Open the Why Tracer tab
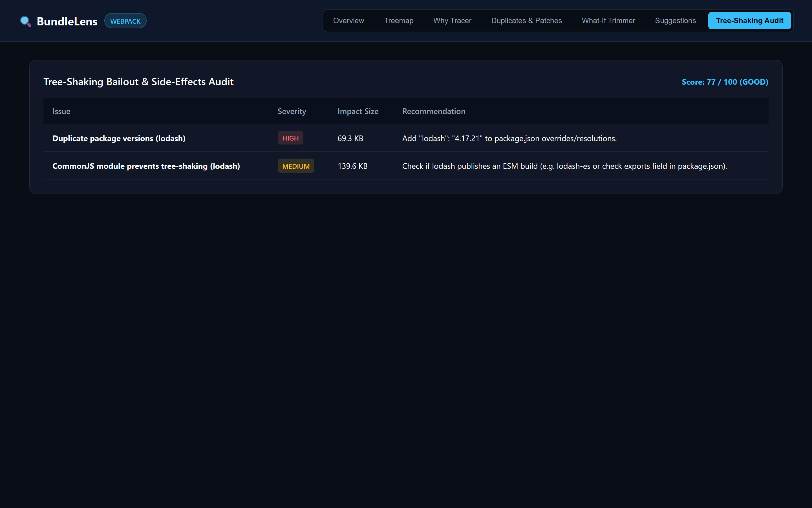The width and height of the screenshot is (812, 508). point(452,21)
